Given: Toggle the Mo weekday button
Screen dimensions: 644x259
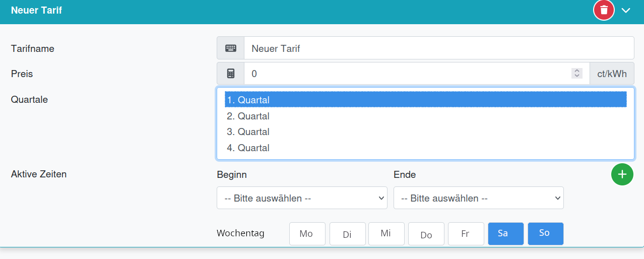Looking at the screenshot, I should click(x=307, y=234).
